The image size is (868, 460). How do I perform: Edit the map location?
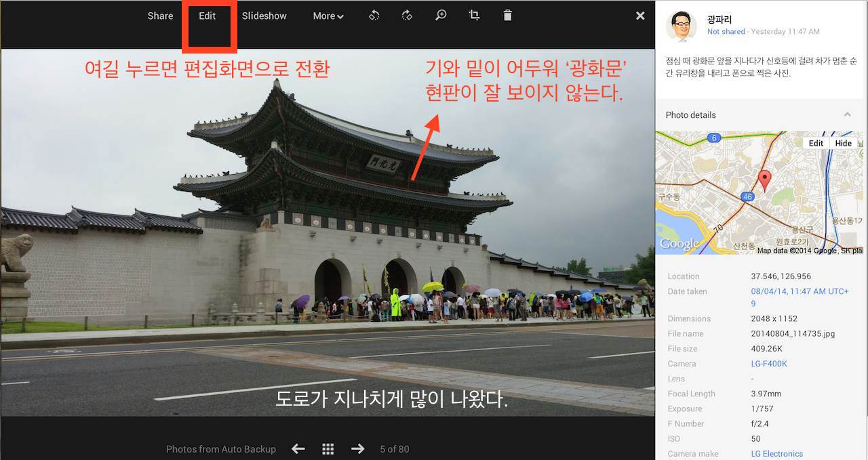pyautogui.click(x=816, y=143)
